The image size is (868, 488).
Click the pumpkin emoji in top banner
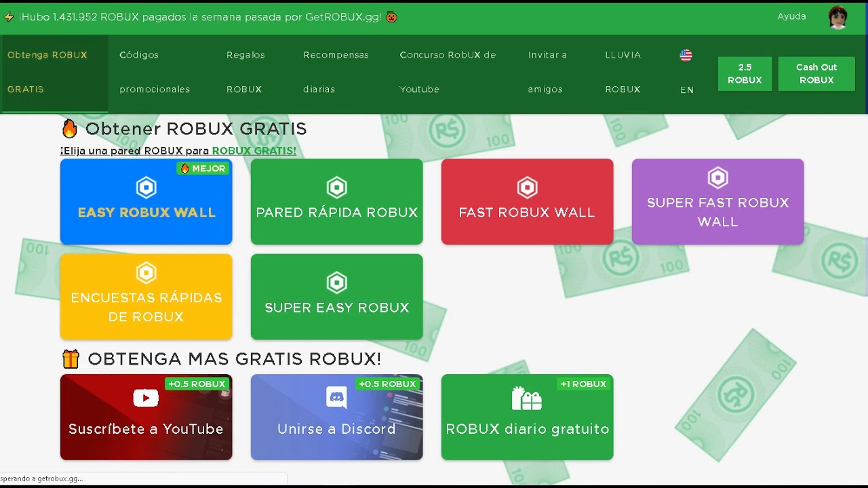391,17
